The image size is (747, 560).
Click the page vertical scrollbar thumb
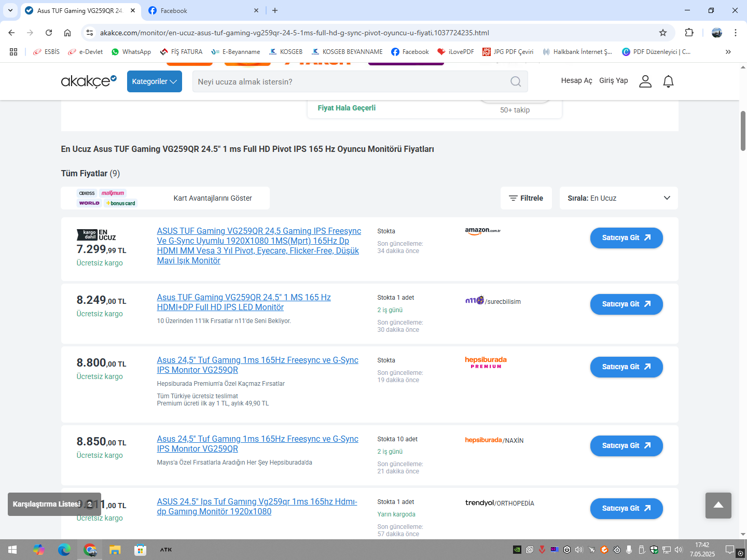pos(743,131)
